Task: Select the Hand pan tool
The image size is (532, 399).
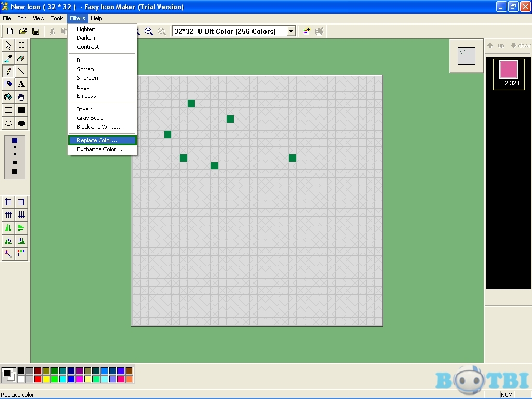Action: click(x=21, y=97)
